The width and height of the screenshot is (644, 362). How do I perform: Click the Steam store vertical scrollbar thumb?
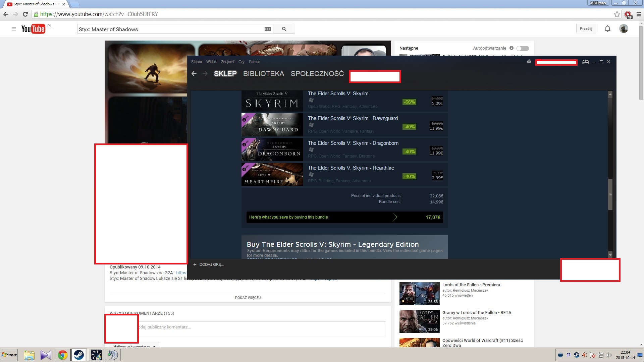tap(610, 194)
